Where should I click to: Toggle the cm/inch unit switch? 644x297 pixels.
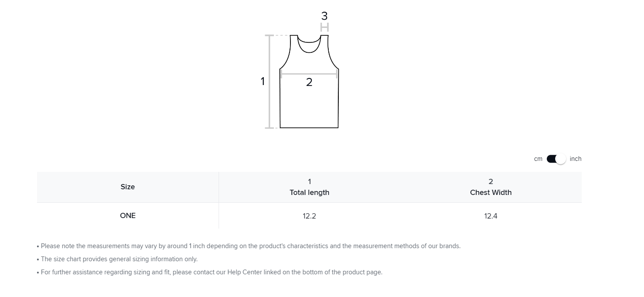tap(556, 159)
